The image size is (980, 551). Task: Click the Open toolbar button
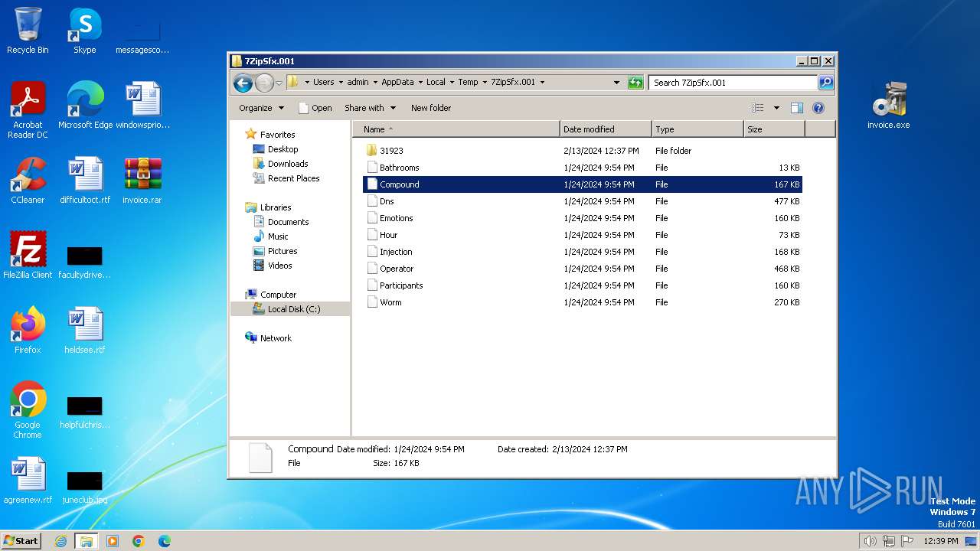click(x=315, y=108)
